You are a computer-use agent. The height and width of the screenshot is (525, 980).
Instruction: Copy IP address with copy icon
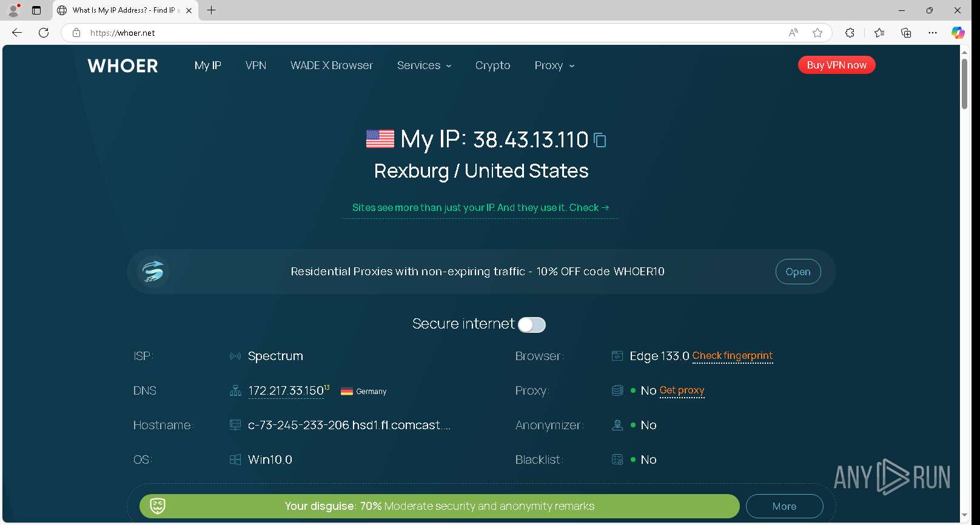[600, 140]
